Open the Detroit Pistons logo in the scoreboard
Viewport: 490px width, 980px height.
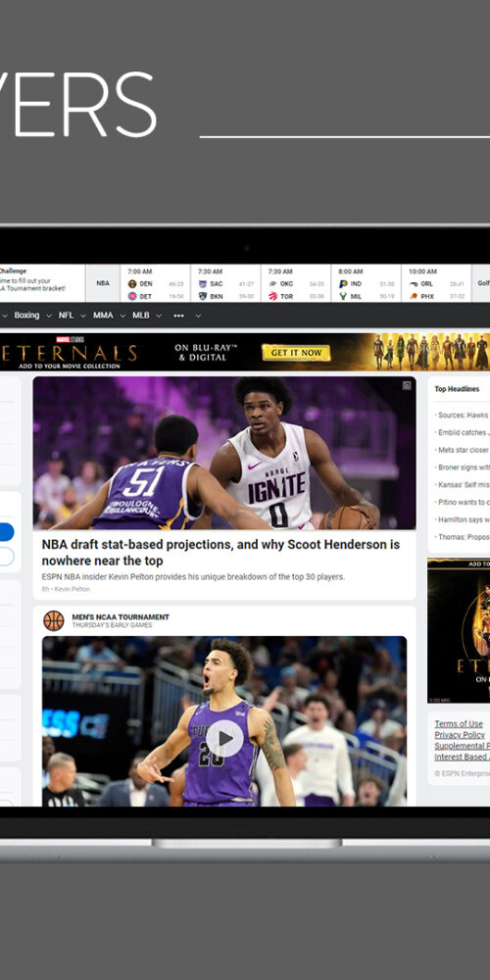coord(132,296)
